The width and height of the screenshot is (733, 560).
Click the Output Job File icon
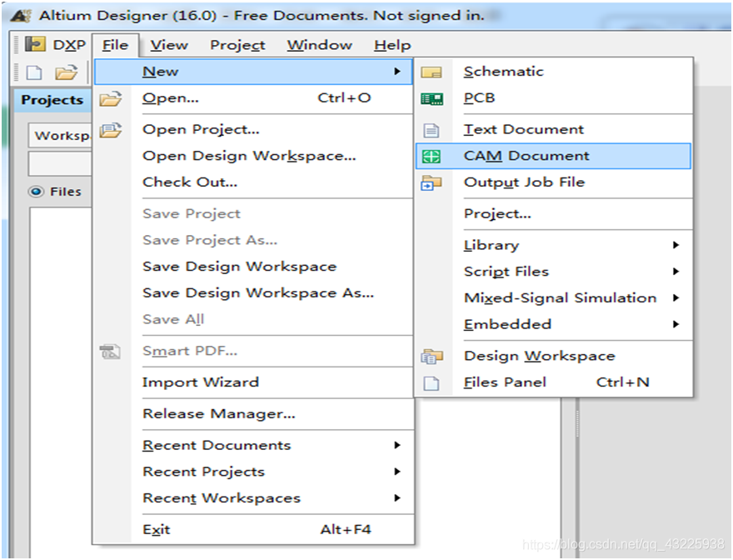click(x=431, y=182)
